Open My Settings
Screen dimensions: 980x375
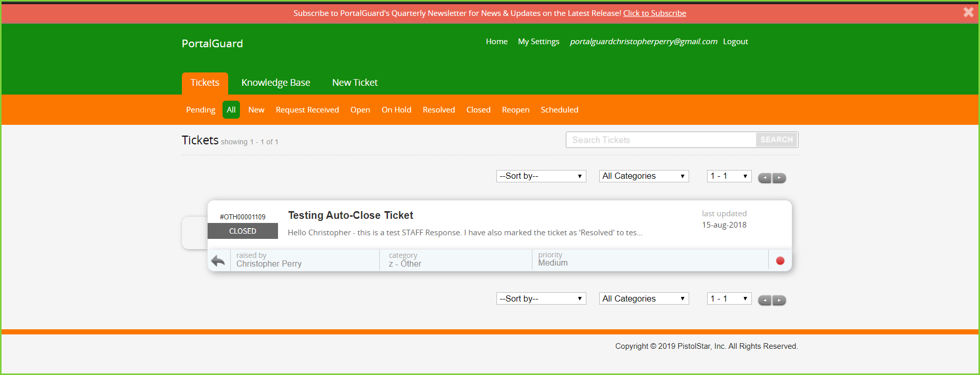point(539,42)
